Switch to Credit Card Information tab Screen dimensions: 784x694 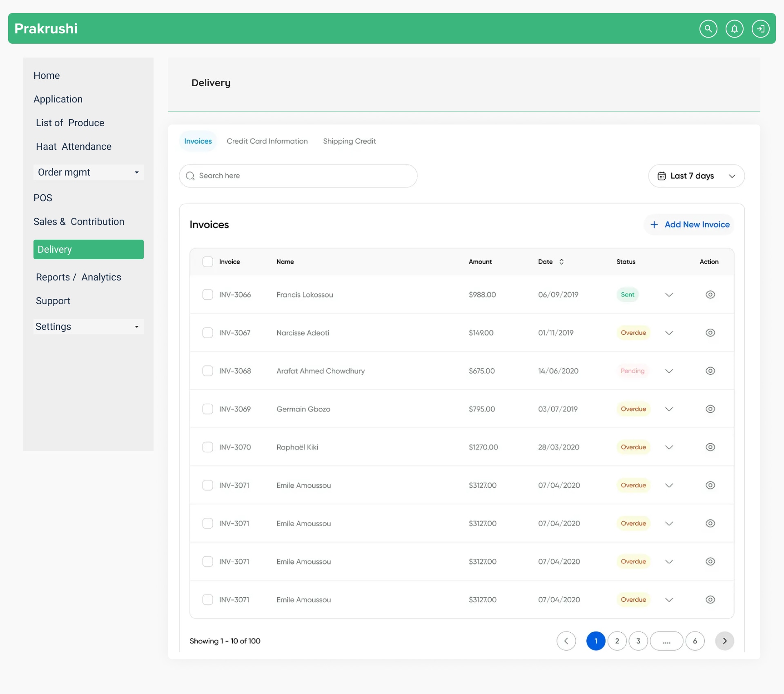pos(267,141)
